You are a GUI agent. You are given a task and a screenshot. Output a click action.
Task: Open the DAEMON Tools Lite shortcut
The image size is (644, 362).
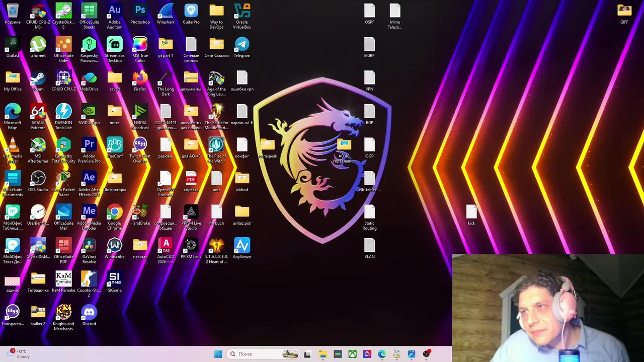point(63,117)
